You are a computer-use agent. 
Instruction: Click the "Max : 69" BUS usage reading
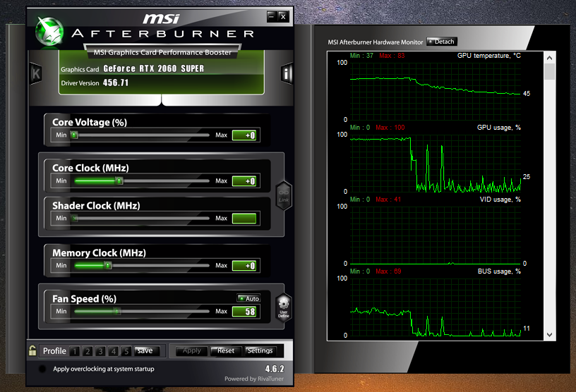coord(388,271)
